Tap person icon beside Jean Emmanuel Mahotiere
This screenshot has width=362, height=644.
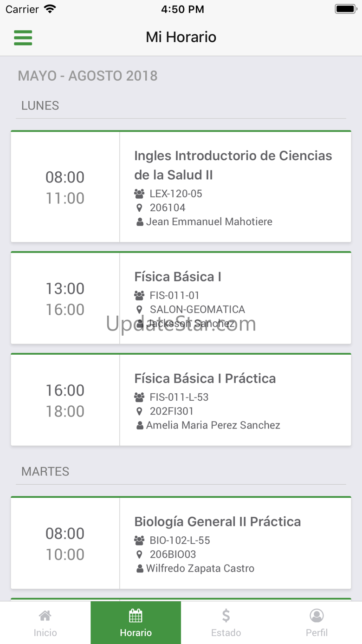point(140,222)
